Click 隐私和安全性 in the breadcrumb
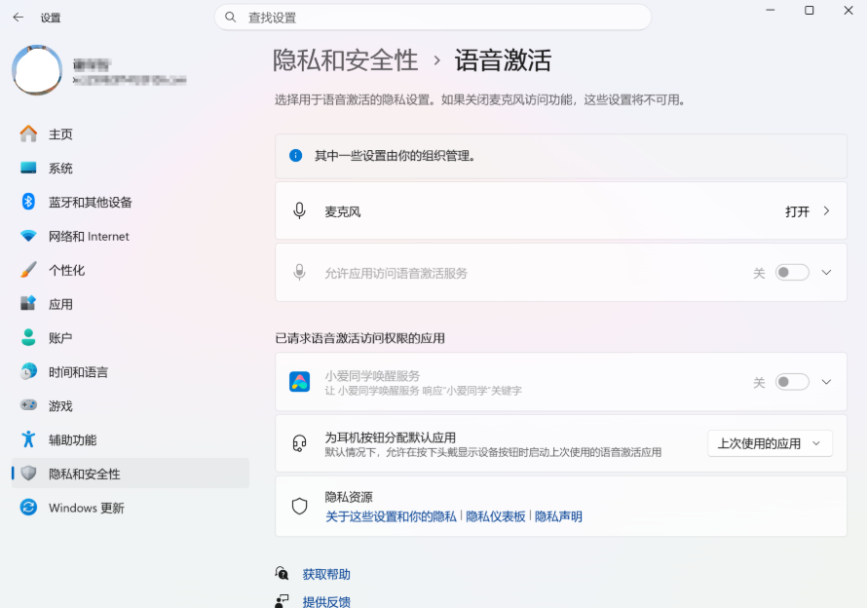 [346, 59]
